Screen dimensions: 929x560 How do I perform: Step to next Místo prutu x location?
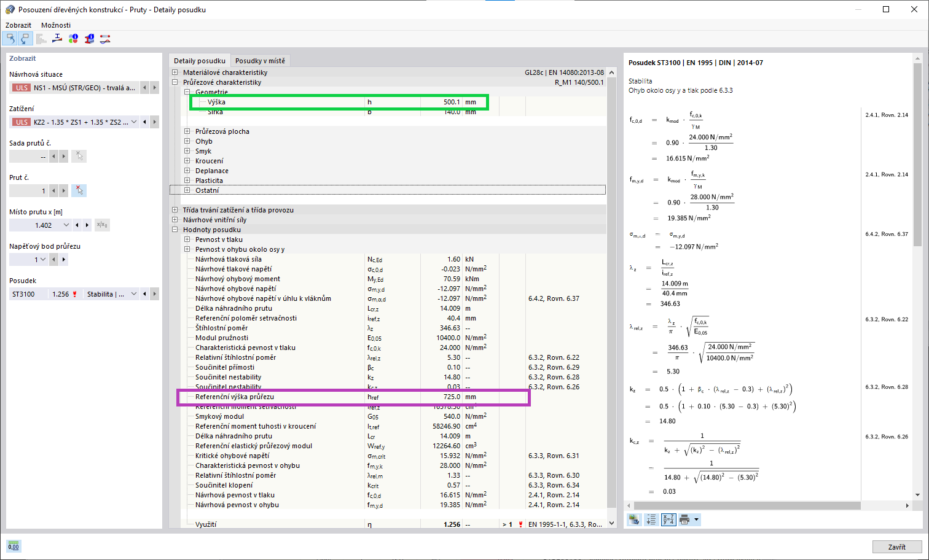[x=87, y=225]
